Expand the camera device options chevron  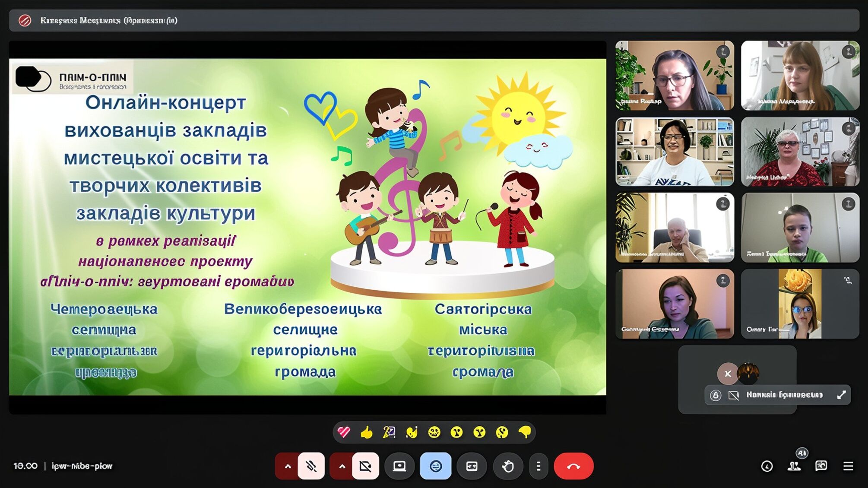(x=340, y=466)
